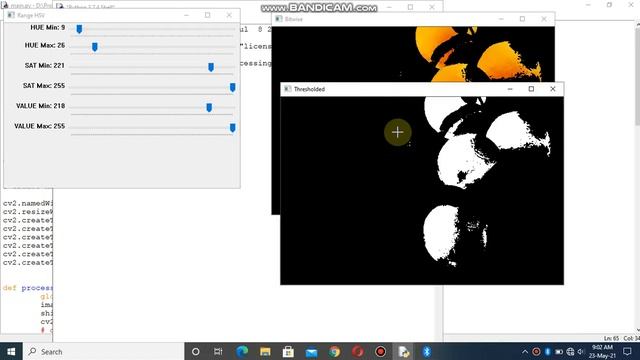
Task: Open Task View on the taskbar
Action: click(218, 351)
